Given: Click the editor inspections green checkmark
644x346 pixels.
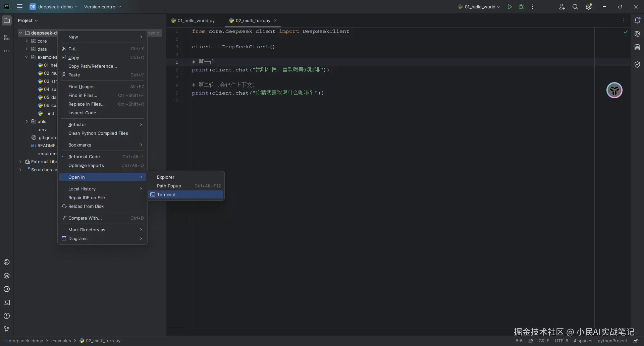Looking at the screenshot, I should [626, 32].
